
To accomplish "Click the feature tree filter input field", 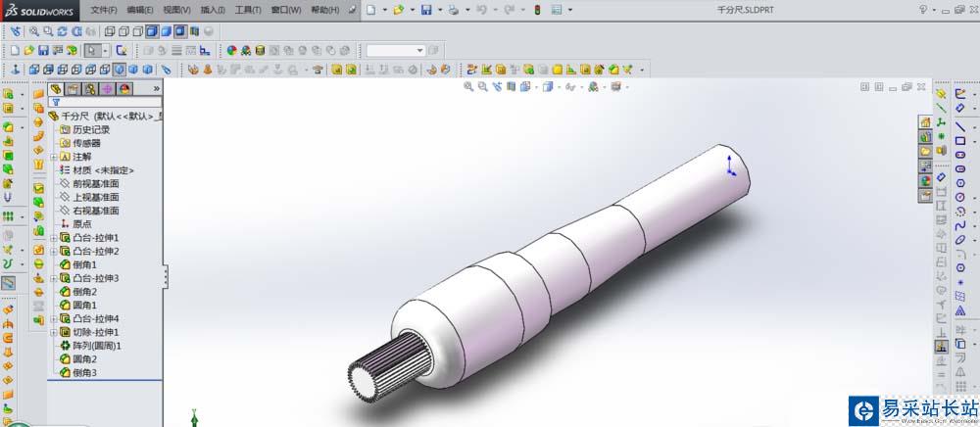I will 105,102.
